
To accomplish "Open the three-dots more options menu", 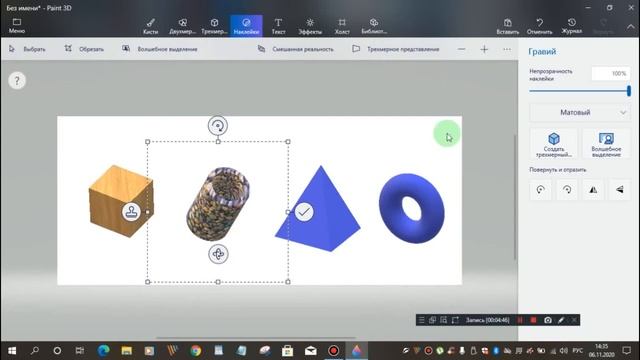I will (x=507, y=49).
